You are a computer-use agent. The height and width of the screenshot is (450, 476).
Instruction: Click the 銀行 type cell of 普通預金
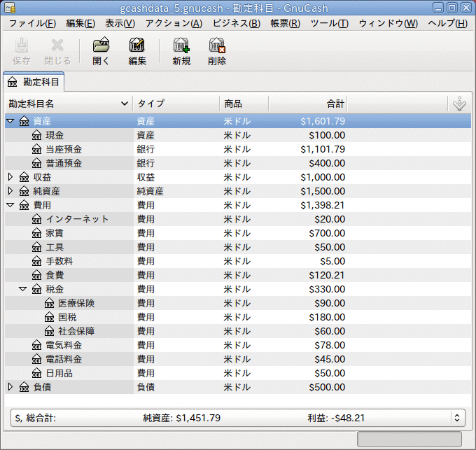point(146,163)
